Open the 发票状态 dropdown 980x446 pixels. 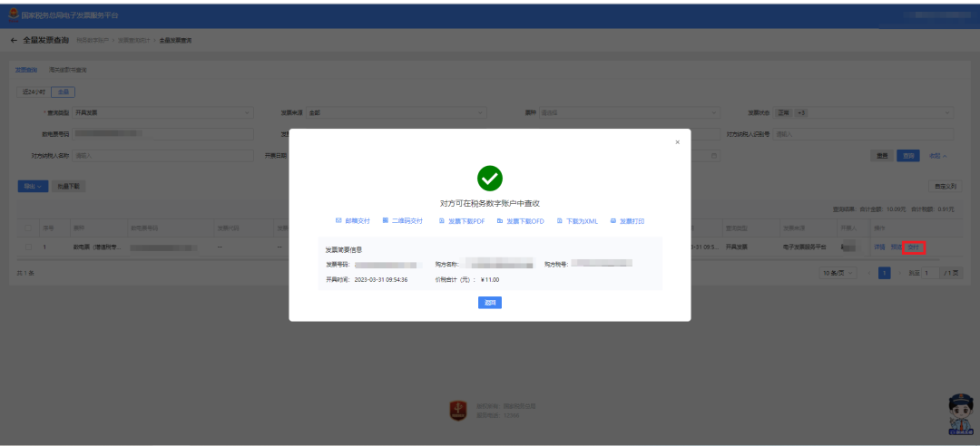click(x=864, y=113)
